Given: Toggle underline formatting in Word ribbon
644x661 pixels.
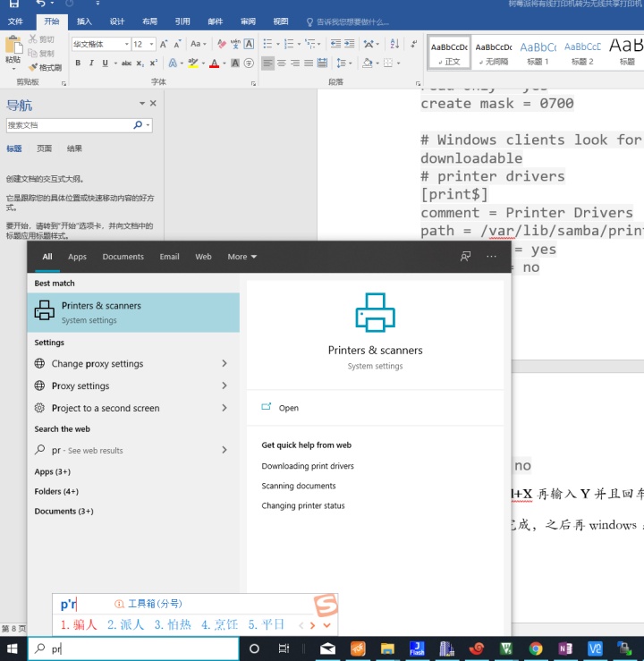Looking at the screenshot, I should click(x=105, y=64).
